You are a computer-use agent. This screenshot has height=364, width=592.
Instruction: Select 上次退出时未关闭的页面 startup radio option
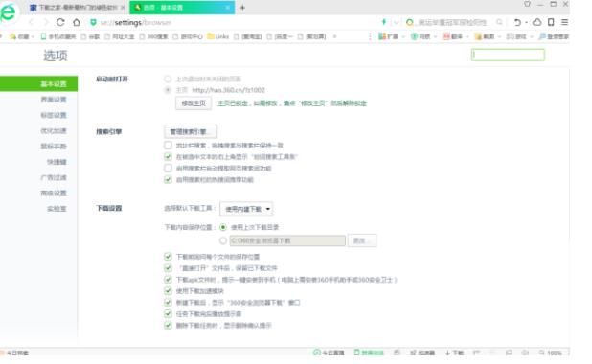[168, 79]
